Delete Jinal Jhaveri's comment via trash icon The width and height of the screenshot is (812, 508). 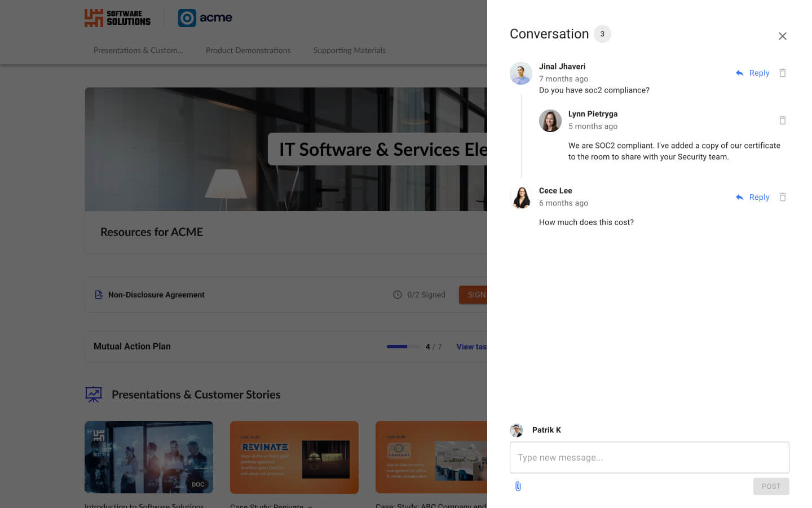tap(783, 73)
